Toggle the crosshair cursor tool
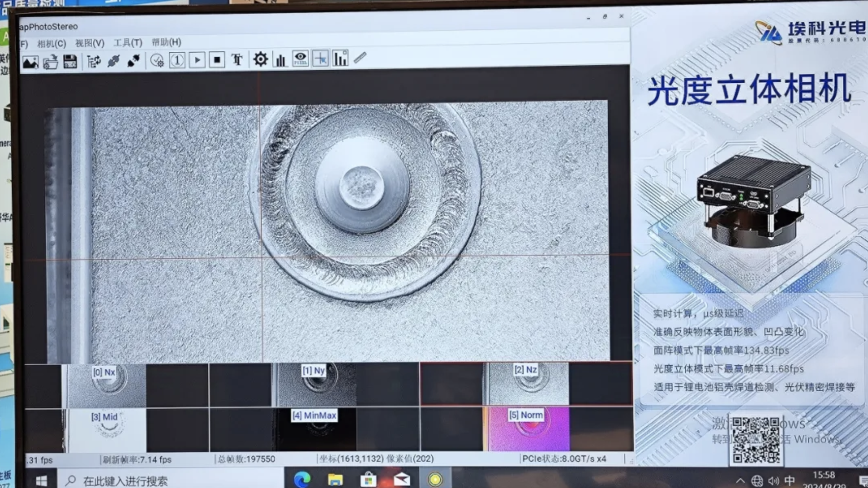 320,59
